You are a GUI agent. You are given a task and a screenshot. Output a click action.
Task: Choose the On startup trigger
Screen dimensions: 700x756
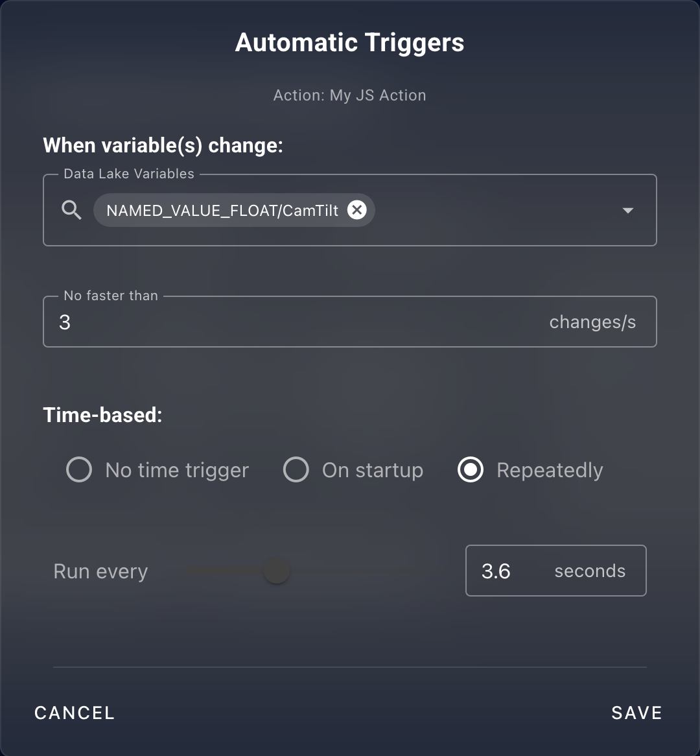coord(296,470)
